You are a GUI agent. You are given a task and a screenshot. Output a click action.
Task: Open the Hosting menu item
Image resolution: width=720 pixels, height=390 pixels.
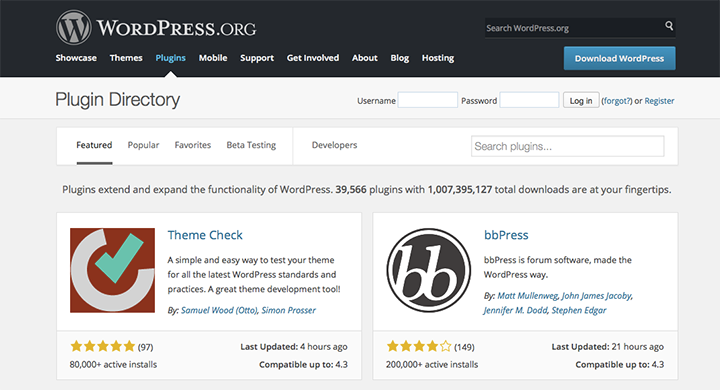(438, 58)
